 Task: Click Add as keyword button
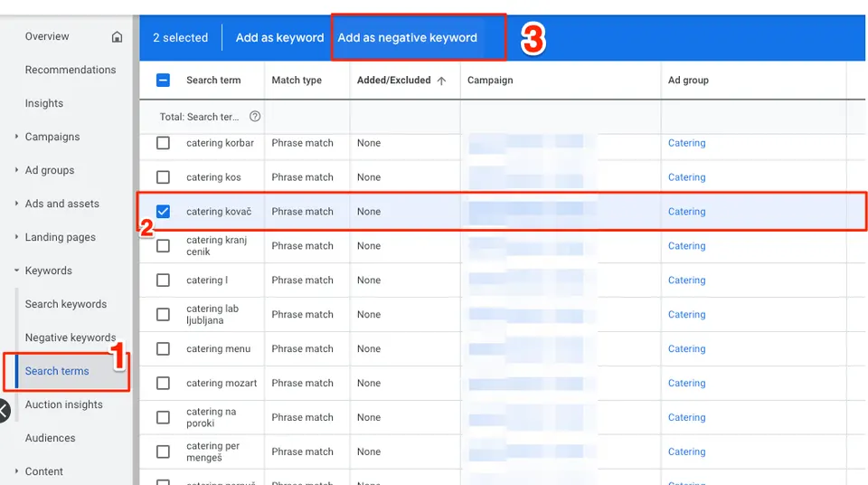pos(279,38)
